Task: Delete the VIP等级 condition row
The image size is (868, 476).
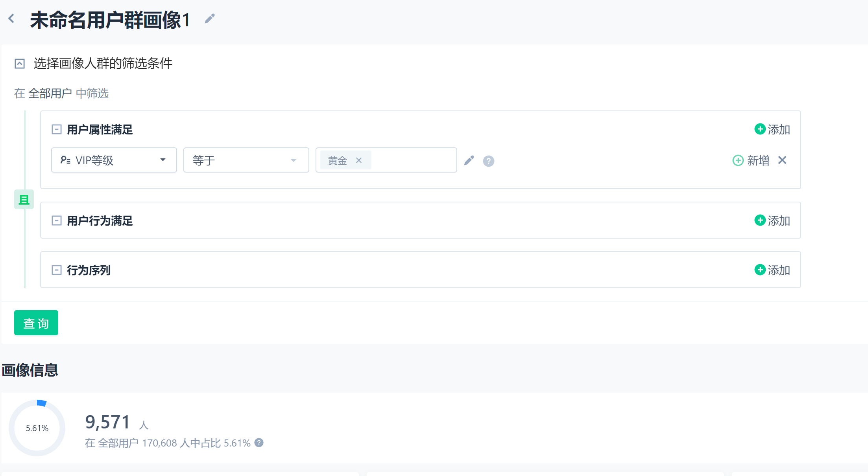Action: [x=782, y=160]
